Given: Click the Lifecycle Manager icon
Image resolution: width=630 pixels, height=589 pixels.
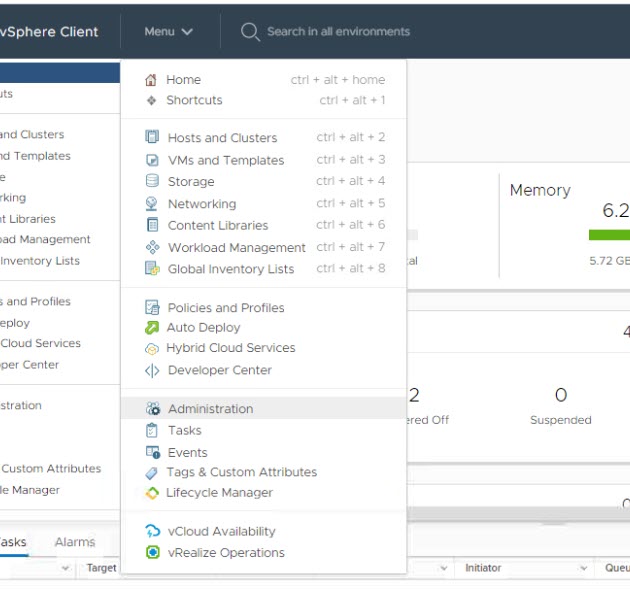Looking at the screenshot, I should click(x=152, y=493).
